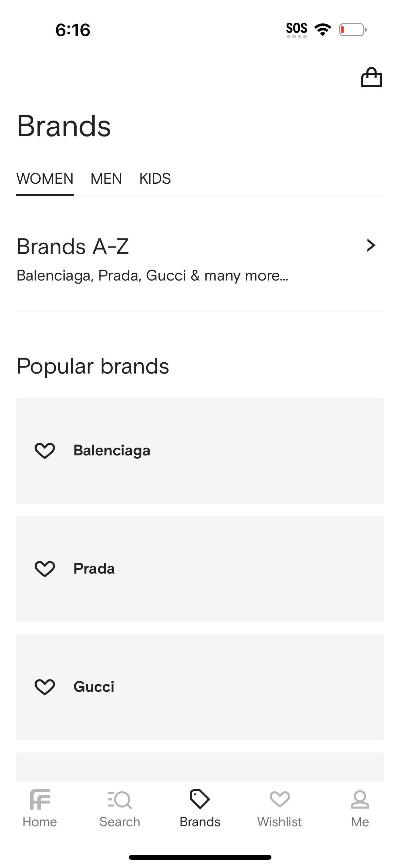Tap the WOMEN tab already selected
Viewport: 400px width, 868px height.
click(x=45, y=178)
